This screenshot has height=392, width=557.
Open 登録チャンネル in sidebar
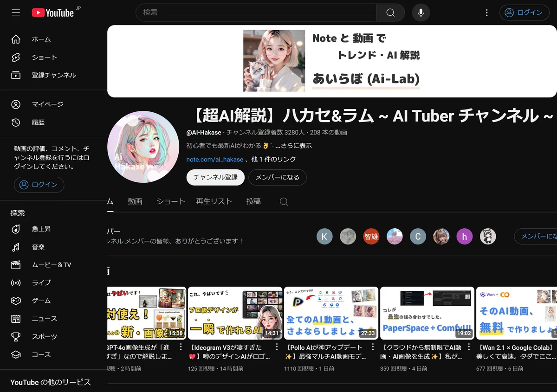(x=53, y=75)
